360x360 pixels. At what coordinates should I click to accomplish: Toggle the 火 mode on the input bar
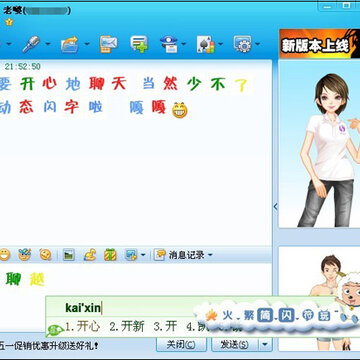pos(227,315)
